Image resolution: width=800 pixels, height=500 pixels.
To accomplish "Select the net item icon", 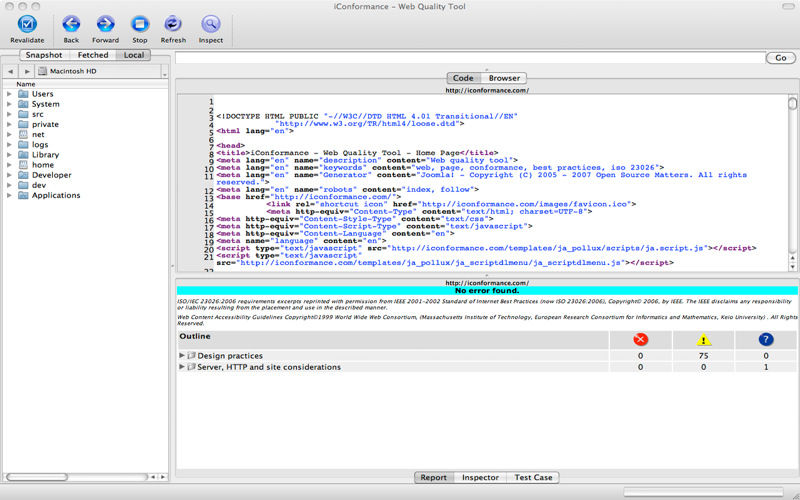I will click(x=23, y=135).
